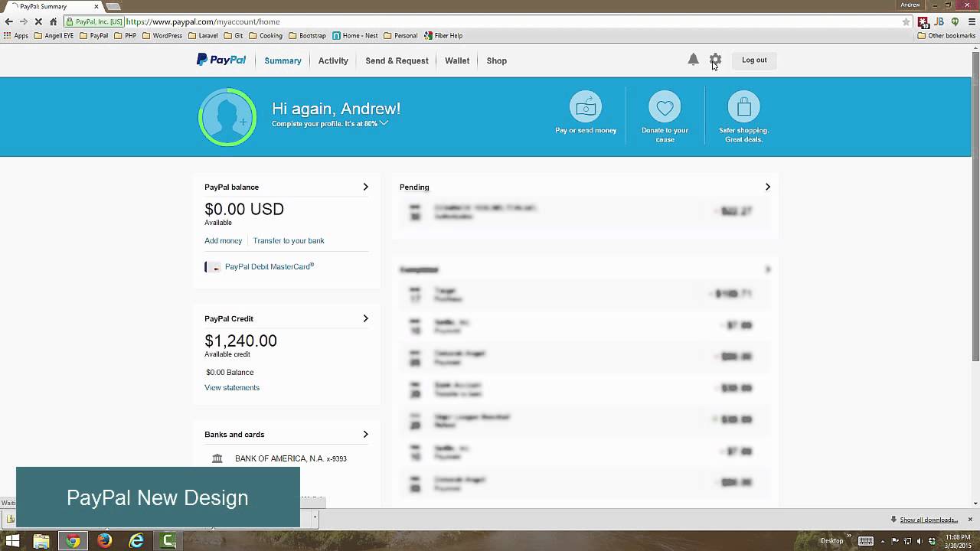
Task: Open the Shop tab
Action: click(497, 60)
